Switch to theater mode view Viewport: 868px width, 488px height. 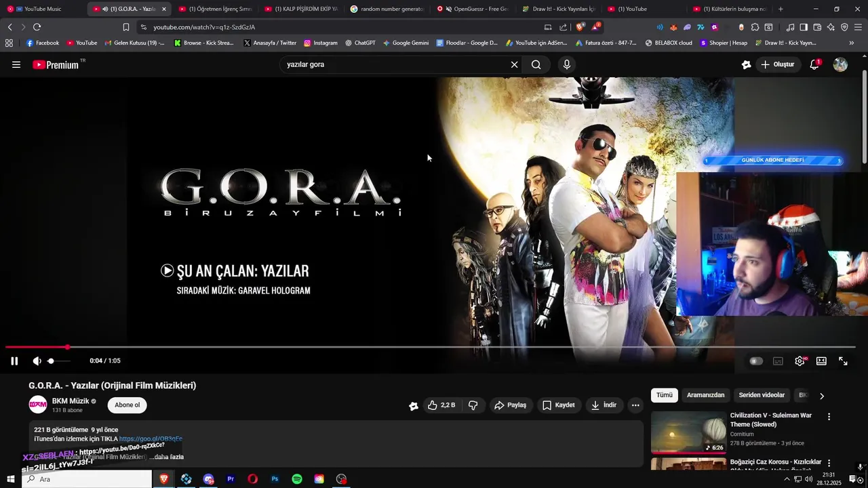click(821, 361)
